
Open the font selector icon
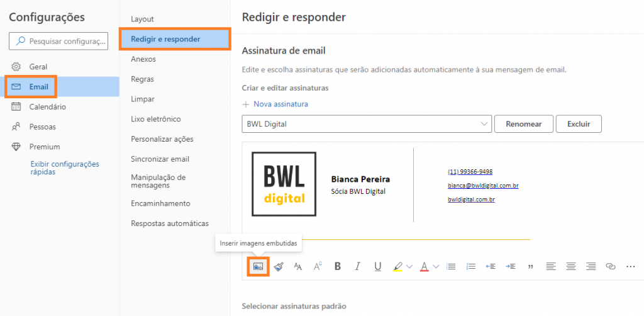click(x=297, y=266)
